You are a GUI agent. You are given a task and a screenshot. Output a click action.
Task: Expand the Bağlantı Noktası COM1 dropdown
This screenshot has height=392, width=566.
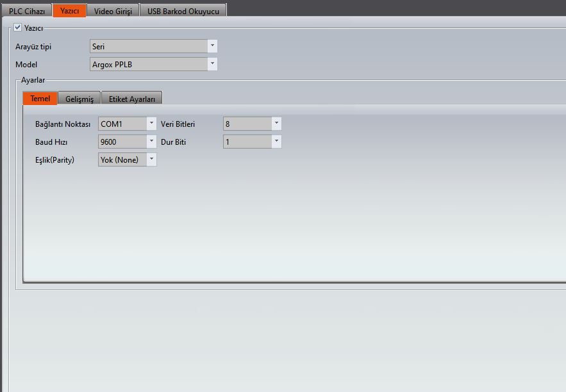coord(127,124)
